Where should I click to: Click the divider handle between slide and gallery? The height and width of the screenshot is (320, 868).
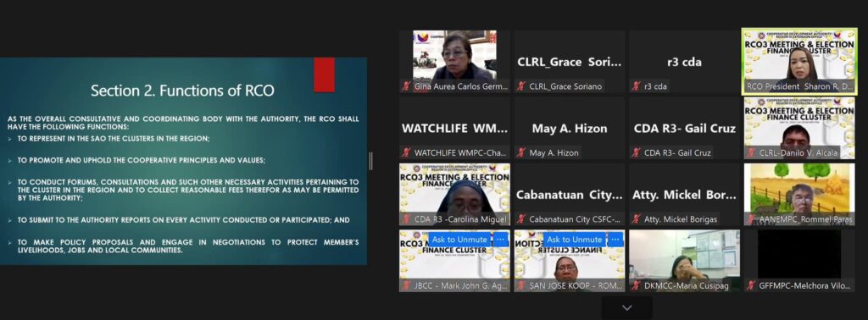point(371,161)
